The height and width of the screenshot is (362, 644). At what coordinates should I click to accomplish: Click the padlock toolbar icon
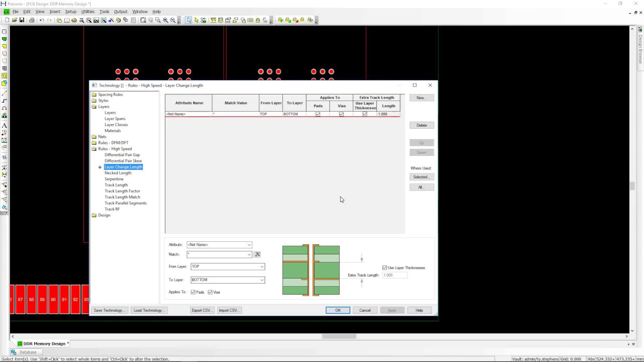[x=258, y=20]
